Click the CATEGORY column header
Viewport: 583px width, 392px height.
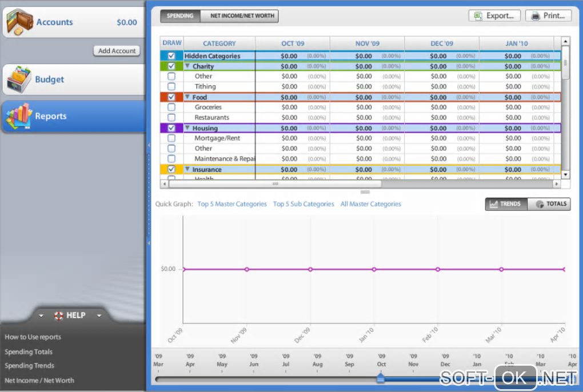tap(219, 43)
